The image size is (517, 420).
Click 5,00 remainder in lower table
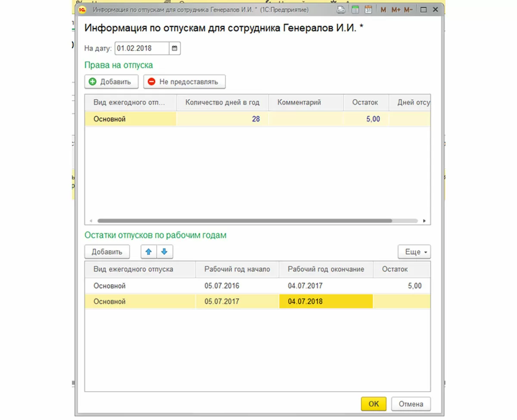click(402, 286)
